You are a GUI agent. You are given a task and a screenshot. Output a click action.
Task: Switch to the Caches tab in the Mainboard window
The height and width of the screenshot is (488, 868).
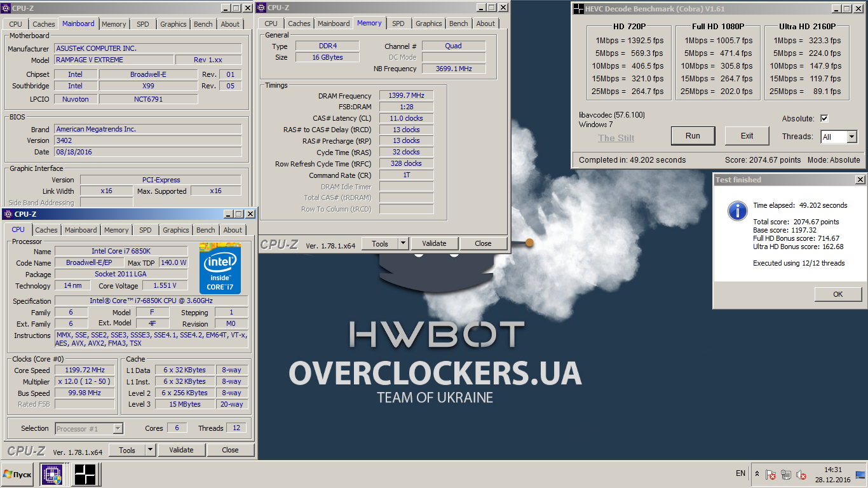44,24
